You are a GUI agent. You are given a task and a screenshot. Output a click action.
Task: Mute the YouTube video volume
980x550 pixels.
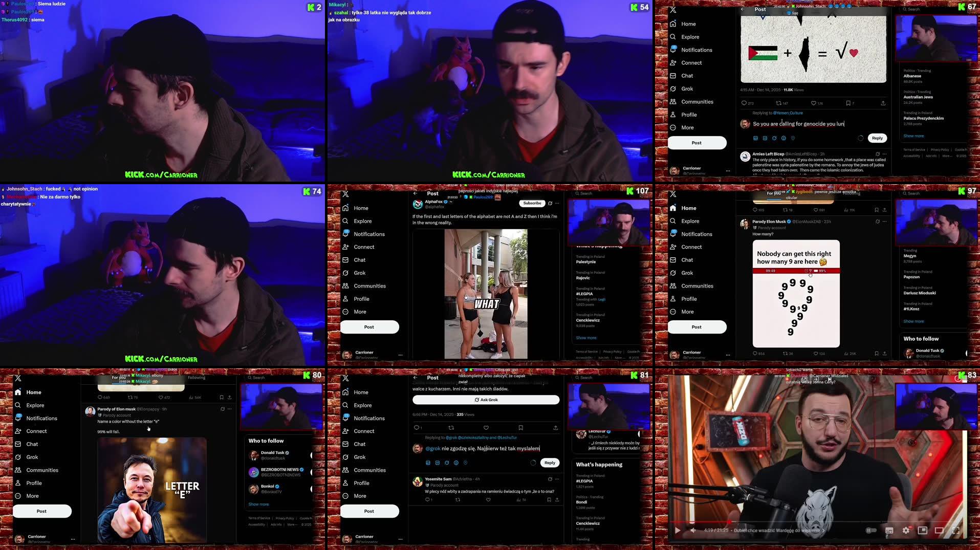click(x=693, y=531)
